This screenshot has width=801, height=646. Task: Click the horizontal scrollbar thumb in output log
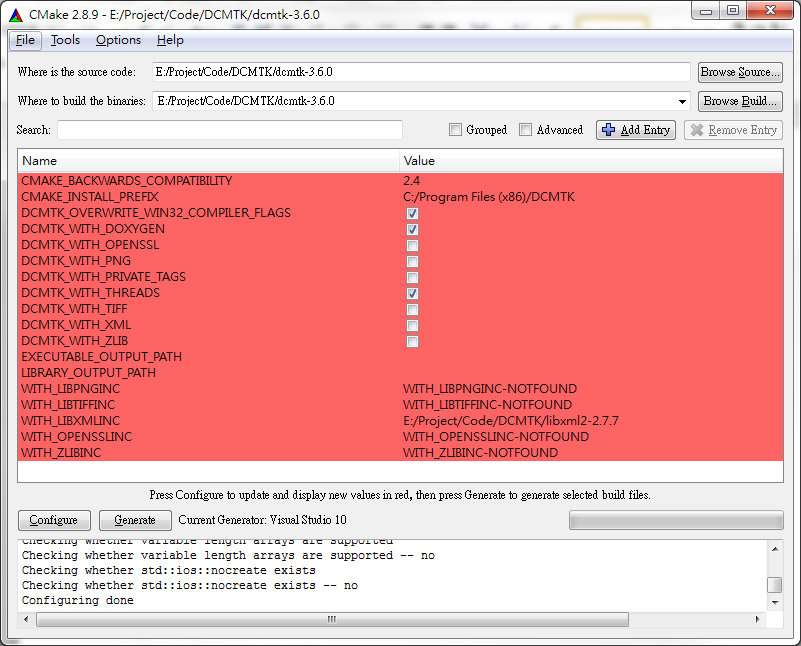(332, 619)
